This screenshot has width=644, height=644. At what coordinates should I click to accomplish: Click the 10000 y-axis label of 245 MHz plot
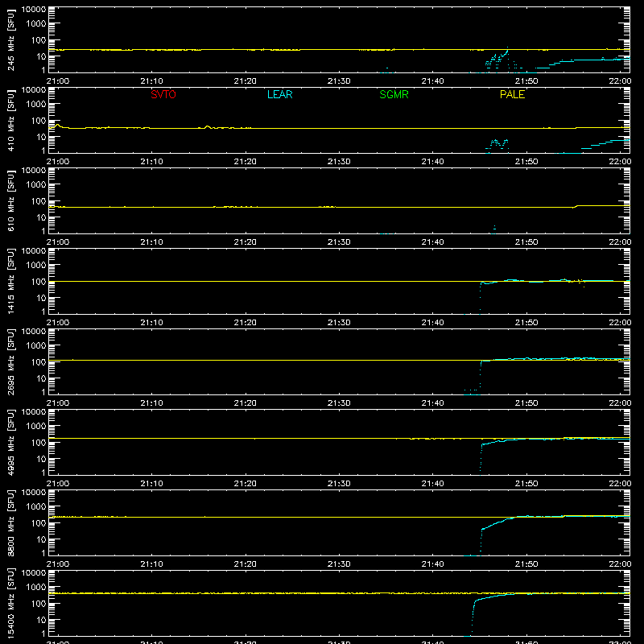pos(34,10)
